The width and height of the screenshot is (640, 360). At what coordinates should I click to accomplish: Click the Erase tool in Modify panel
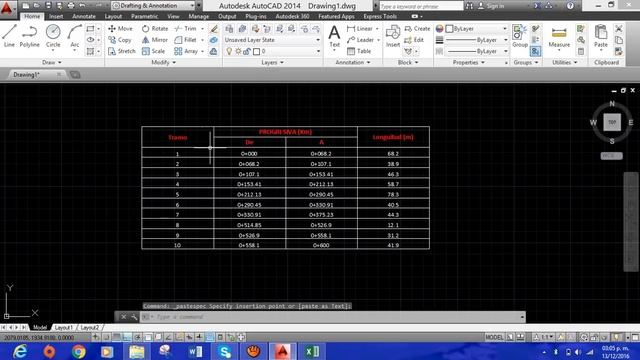(x=214, y=29)
